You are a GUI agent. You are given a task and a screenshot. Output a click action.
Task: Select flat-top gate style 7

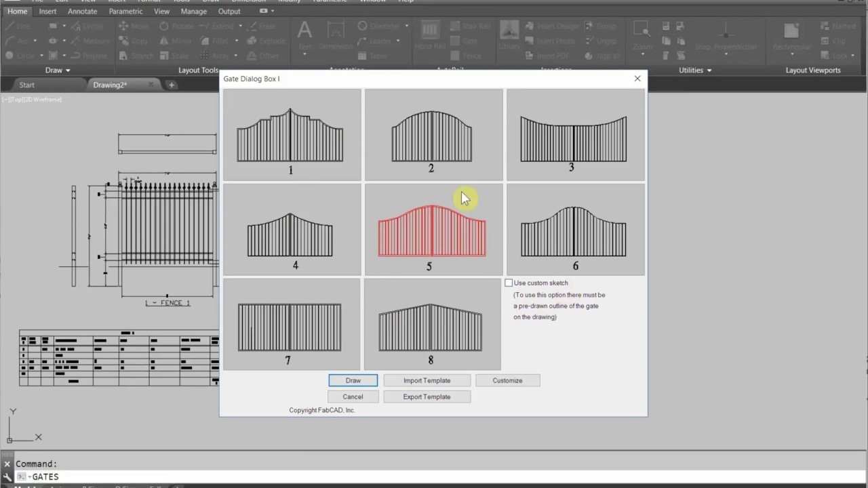[292, 324]
